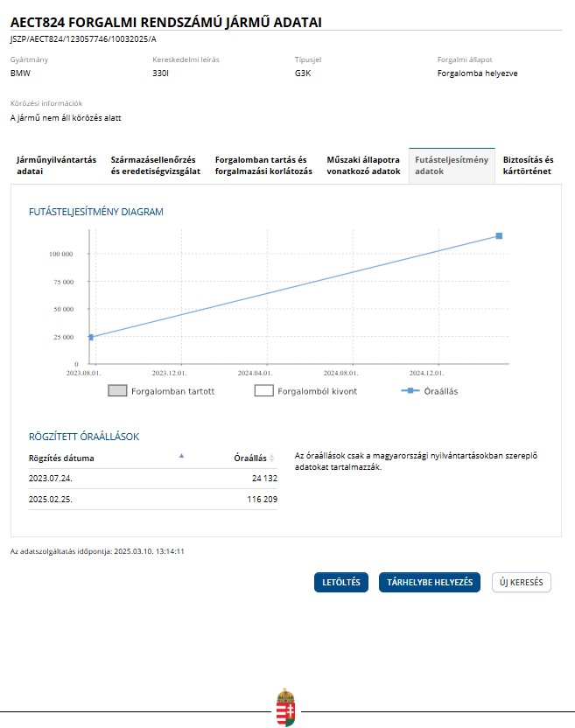The height and width of the screenshot is (728, 575).
Task: Click the Hungarian coat of arms emblem
Action: tap(285, 708)
